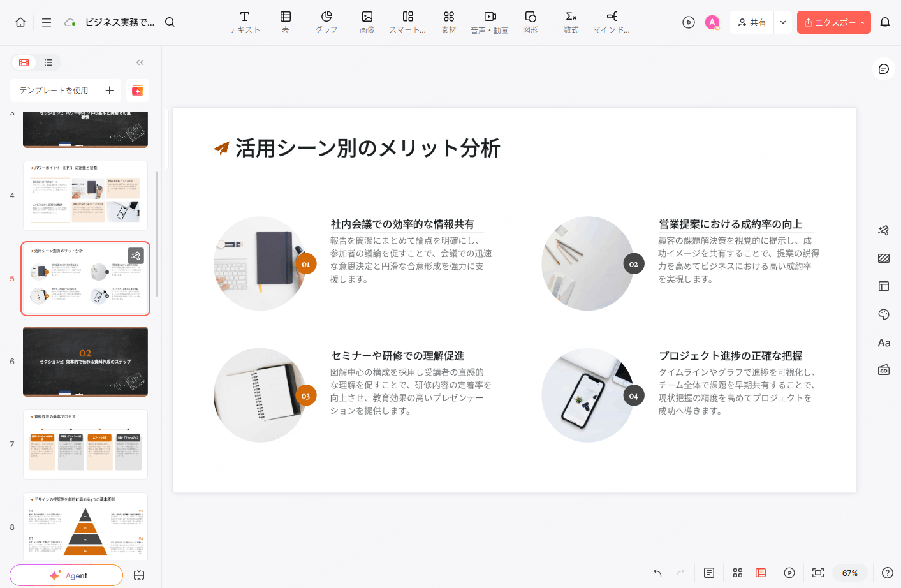
Task: Switch to outline list view
Action: 48,62
